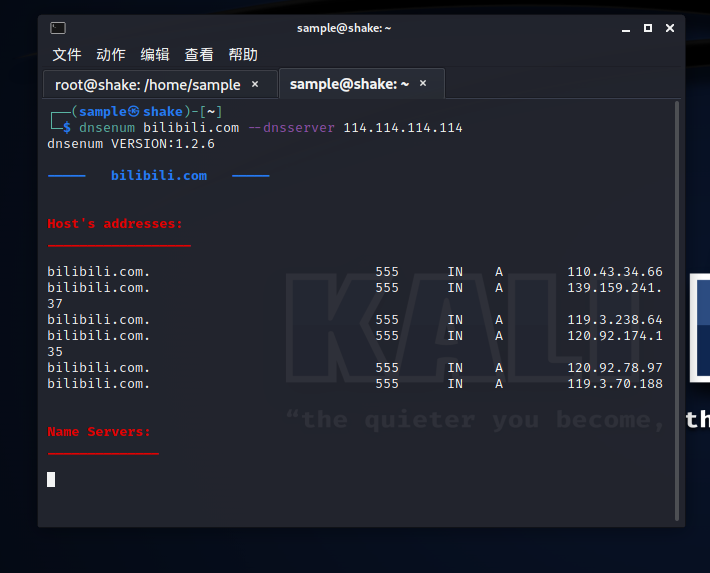Click the window title sample@shake: ~
Viewport: 710px width, 573px height.
[x=344, y=28]
